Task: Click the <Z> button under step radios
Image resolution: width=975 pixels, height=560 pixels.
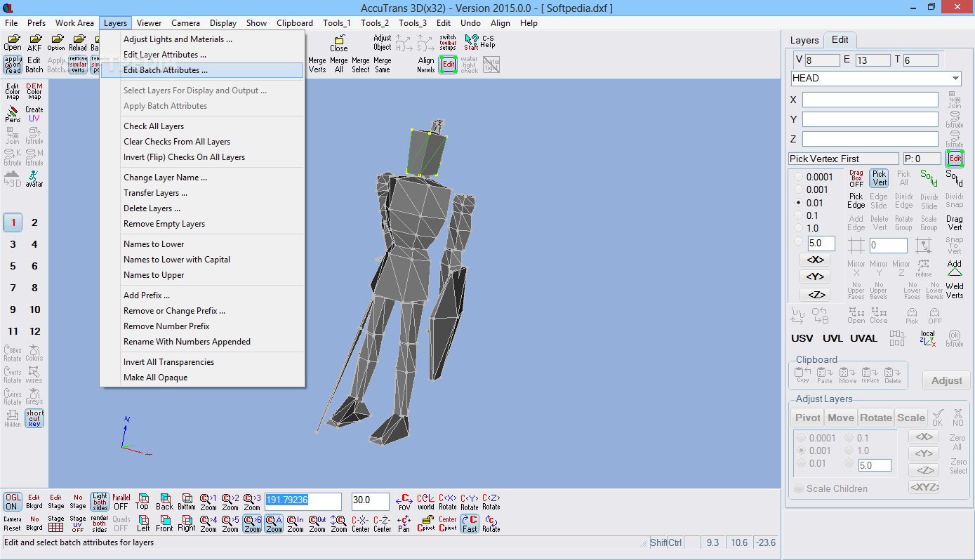Action: tap(815, 295)
